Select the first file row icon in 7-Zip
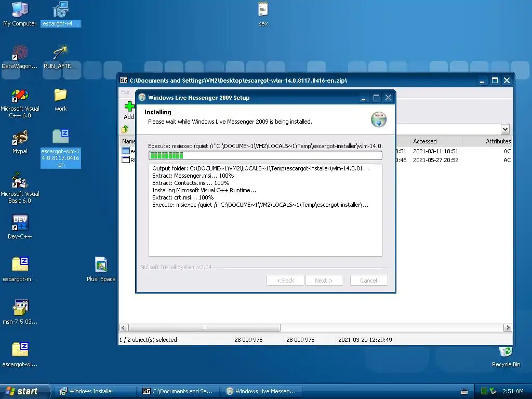This screenshot has width=532, height=399. click(126, 151)
